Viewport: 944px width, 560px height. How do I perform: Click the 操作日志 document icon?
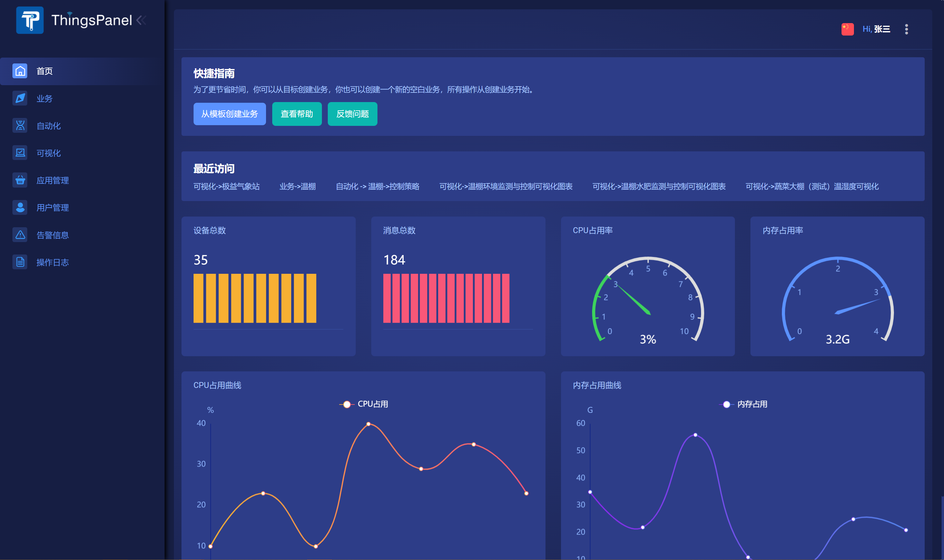20,262
